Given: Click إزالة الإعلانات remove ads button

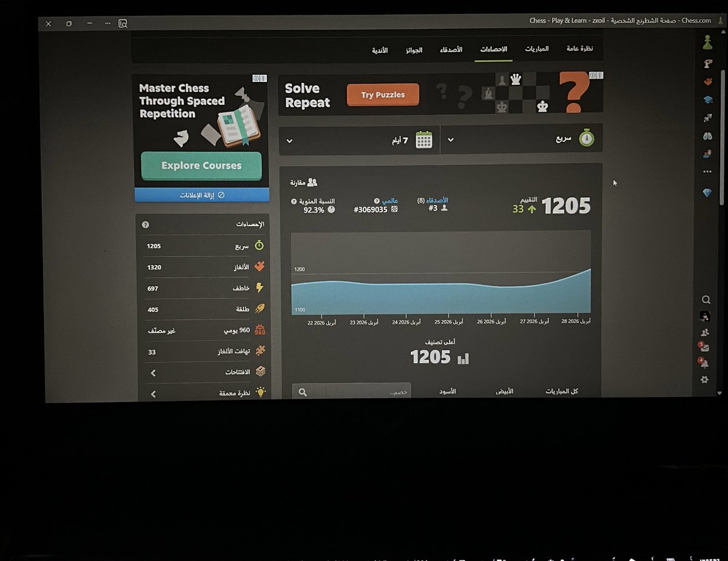Looking at the screenshot, I should [202, 195].
